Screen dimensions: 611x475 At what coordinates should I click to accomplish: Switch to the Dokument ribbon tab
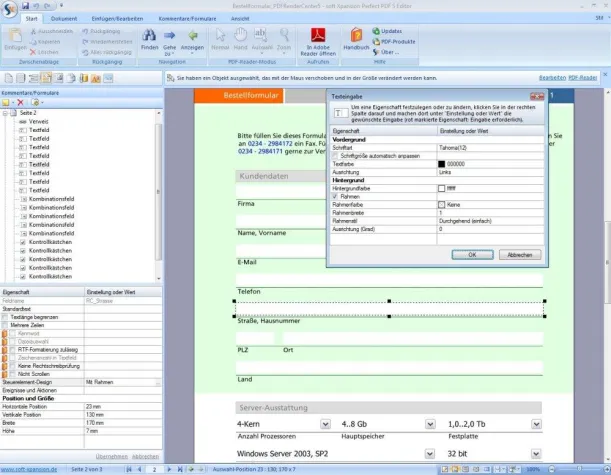[x=64, y=19]
